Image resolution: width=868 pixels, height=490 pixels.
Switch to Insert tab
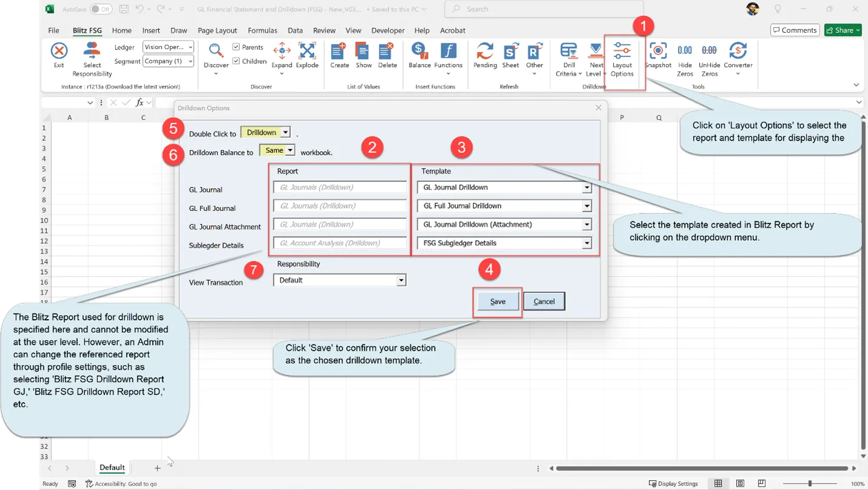pyautogui.click(x=151, y=30)
